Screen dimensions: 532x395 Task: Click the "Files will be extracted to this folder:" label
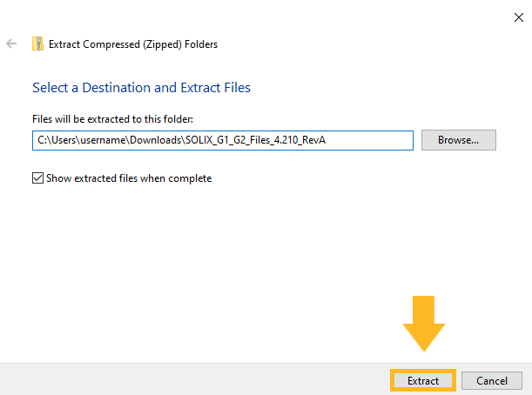(112, 118)
